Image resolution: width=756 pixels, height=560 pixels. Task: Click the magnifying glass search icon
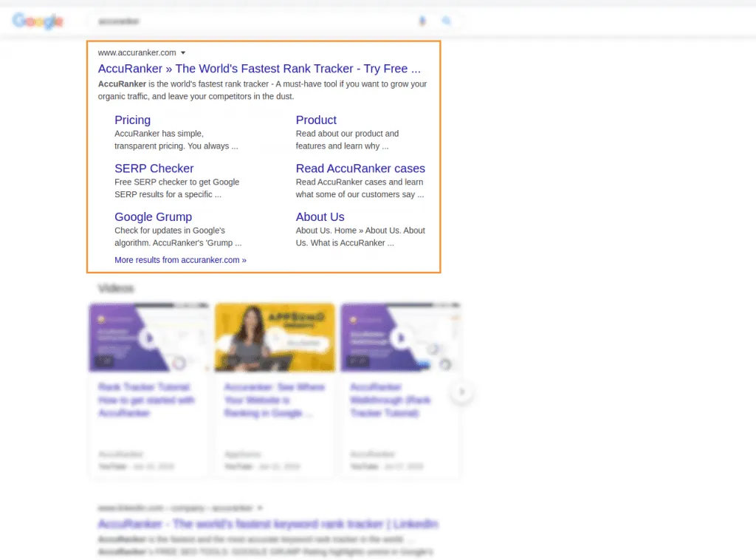tap(447, 21)
